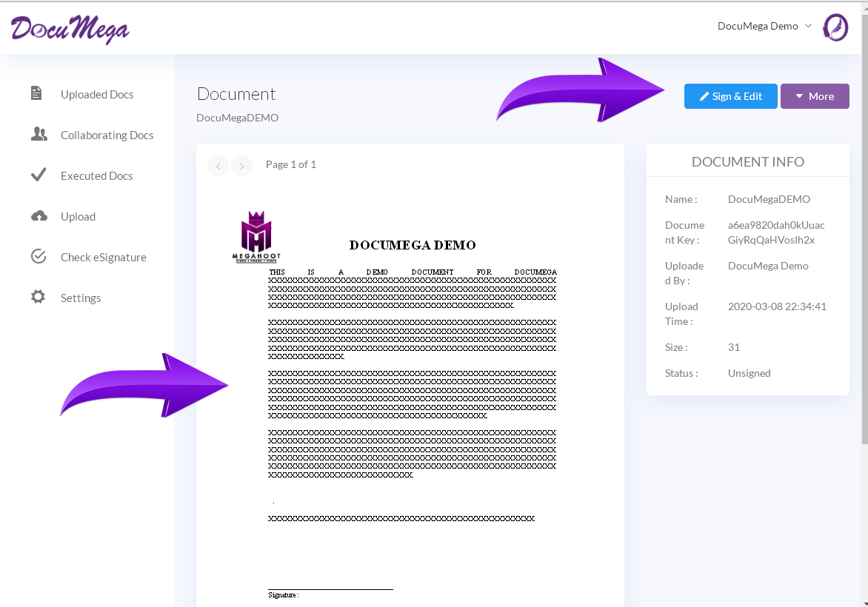
Task: Open Uploaded Docs in sidebar
Action: pyautogui.click(x=97, y=94)
